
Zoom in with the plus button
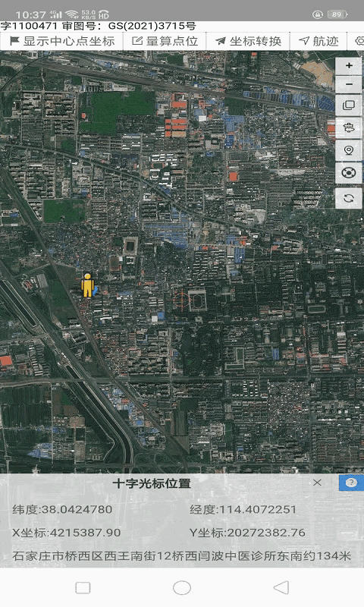pyautogui.click(x=349, y=65)
